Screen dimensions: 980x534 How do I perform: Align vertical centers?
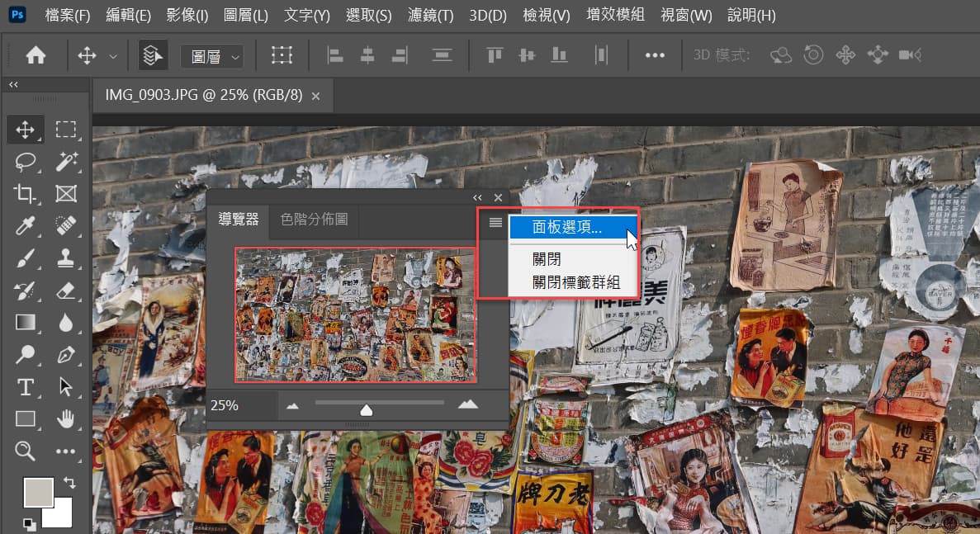pyautogui.click(x=527, y=55)
